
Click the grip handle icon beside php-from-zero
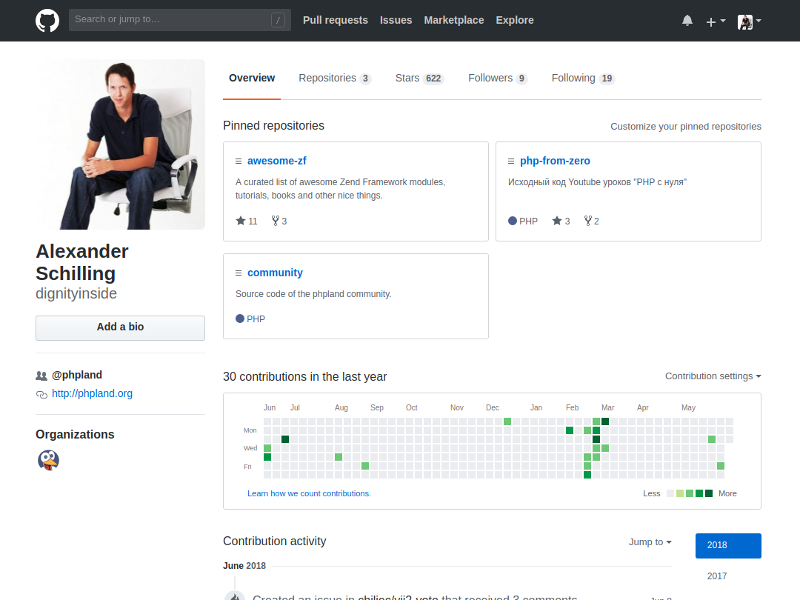coord(511,161)
